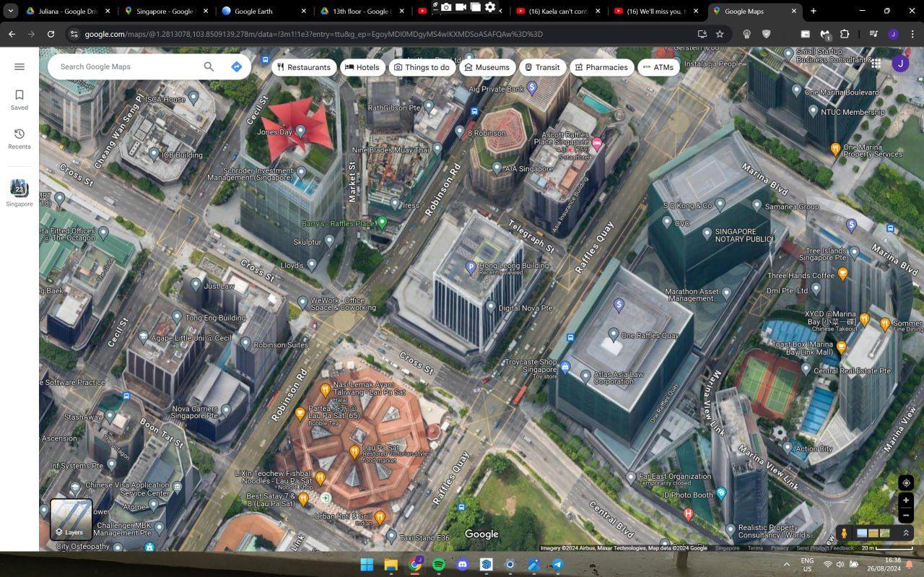Filter map by Pharmacies
Screen dimensions: 924x577
[x=601, y=67]
